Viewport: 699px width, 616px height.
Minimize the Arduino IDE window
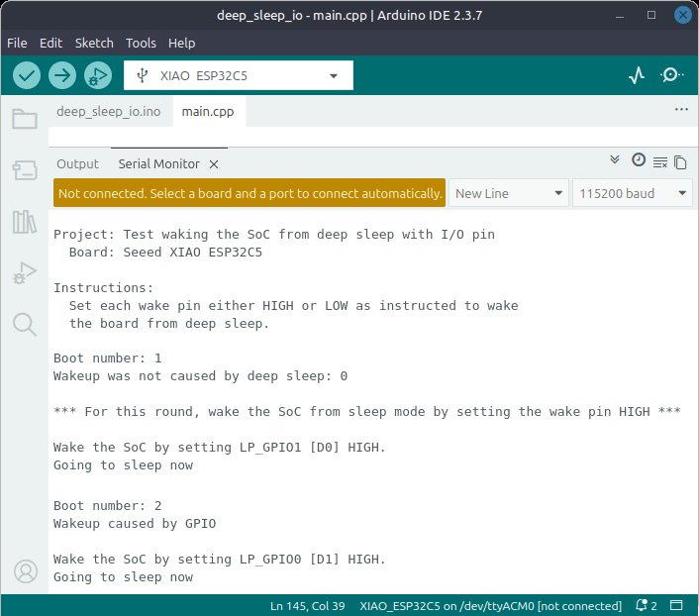tap(620, 16)
